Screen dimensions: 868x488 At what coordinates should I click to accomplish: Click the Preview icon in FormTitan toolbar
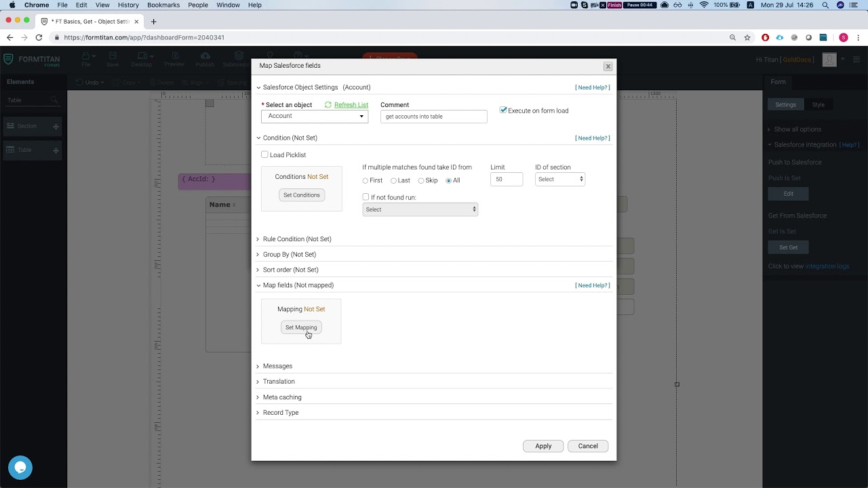point(174,56)
